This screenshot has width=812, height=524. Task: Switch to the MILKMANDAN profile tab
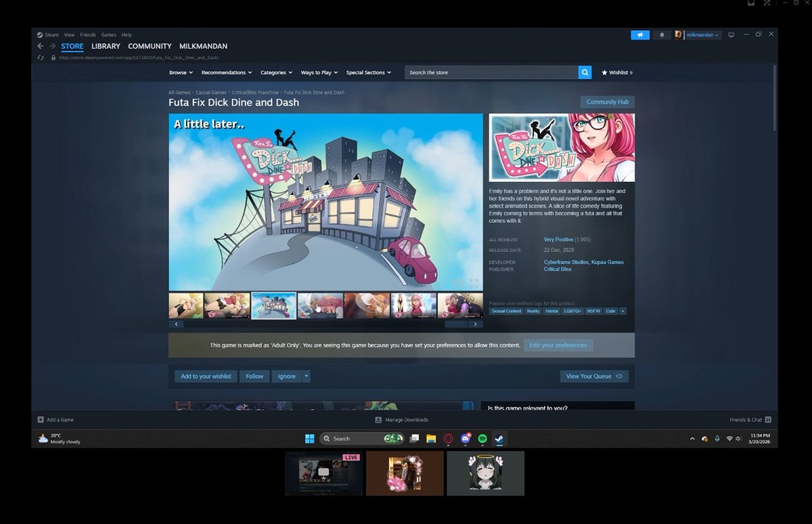point(203,47)
